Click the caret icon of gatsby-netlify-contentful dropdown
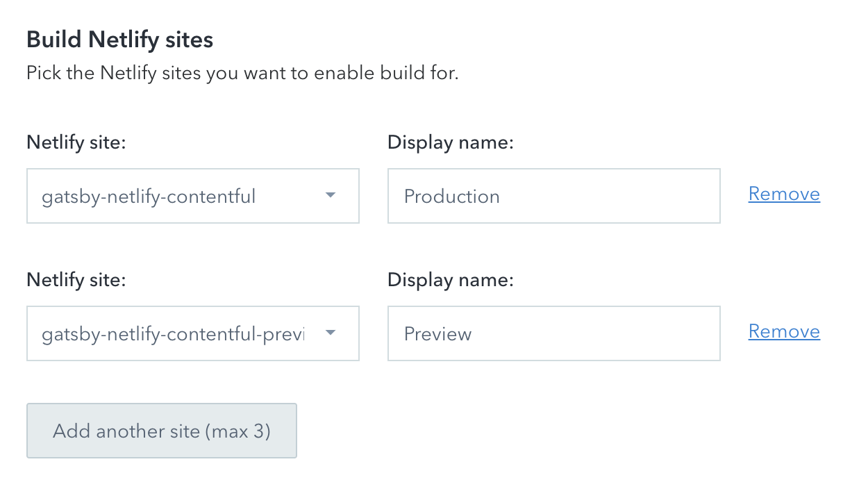The width and height of the screenshot is (868, 489). tap(331, 195)
